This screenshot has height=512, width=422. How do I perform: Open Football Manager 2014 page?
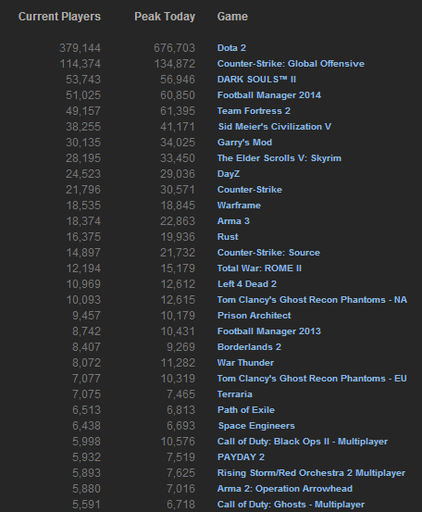coord(269,95)
